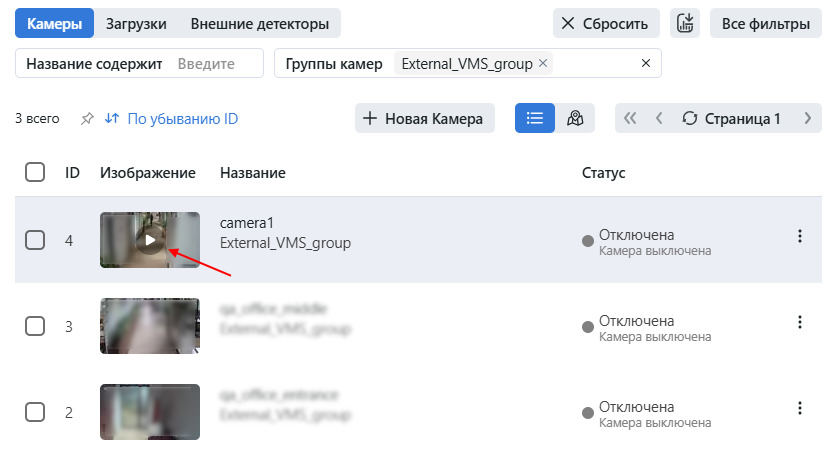The width and height of the screenshot is (836, 460).
Task: Open the sort order by ID dropdown
Action: tap(172, 119)
